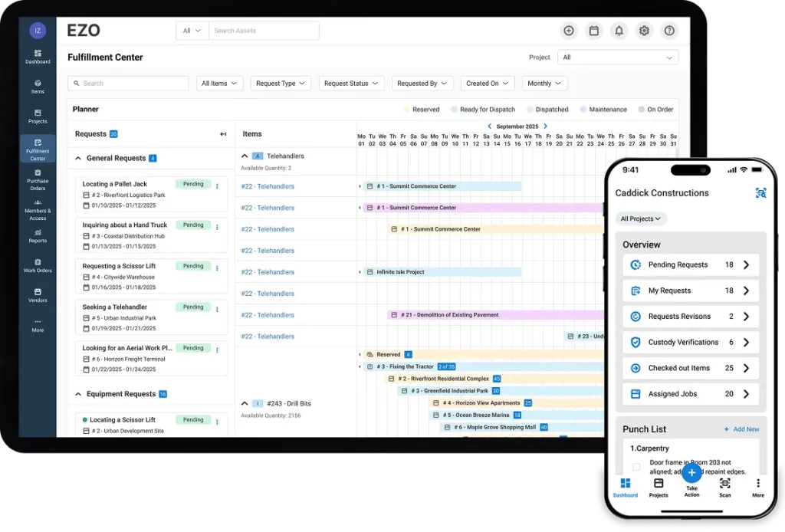Click the calendar icon in top bar
Screen dimensions: 785x532
point(593,31)
